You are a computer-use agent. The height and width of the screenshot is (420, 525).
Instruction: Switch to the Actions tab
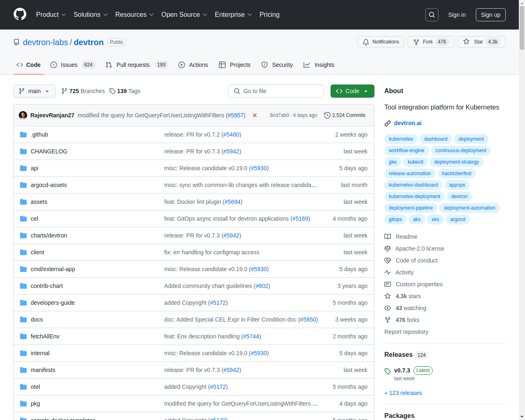pyautogui.click(x=193, y=65)
